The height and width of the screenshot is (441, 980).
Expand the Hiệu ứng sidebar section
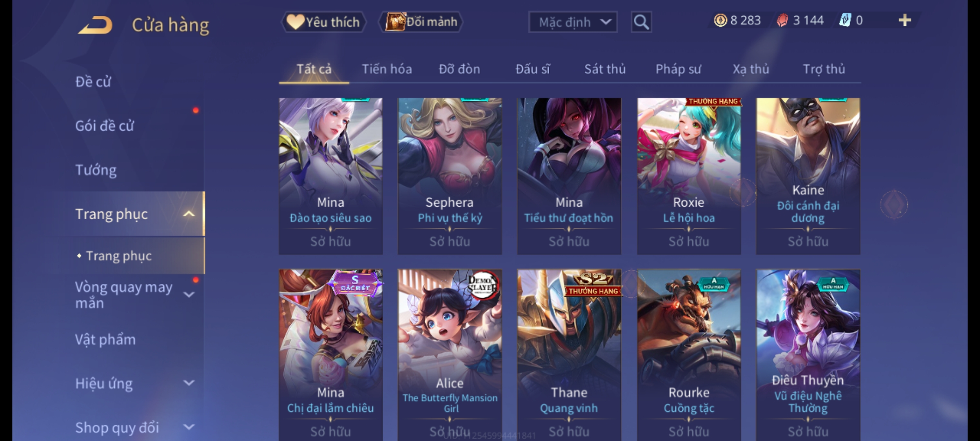point(189,383)
